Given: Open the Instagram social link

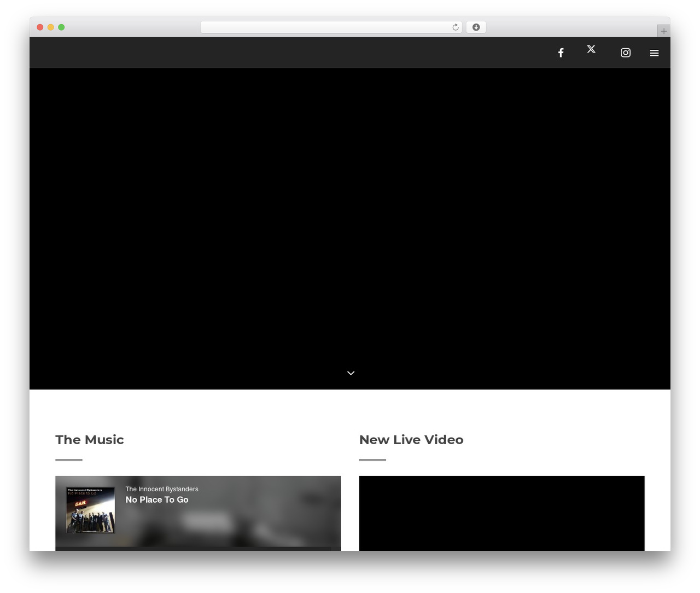Looking at the screenshot, I should pyautogui.click(x=626, y=53).
